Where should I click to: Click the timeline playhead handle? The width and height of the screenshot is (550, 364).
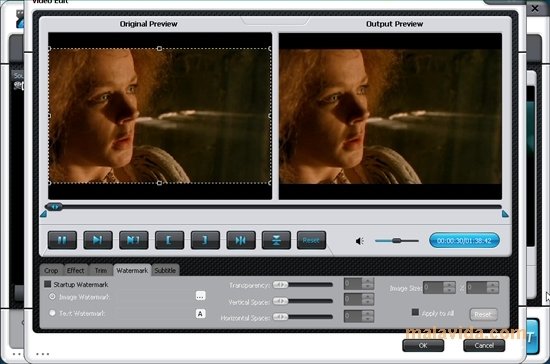(x=55, y=207)
